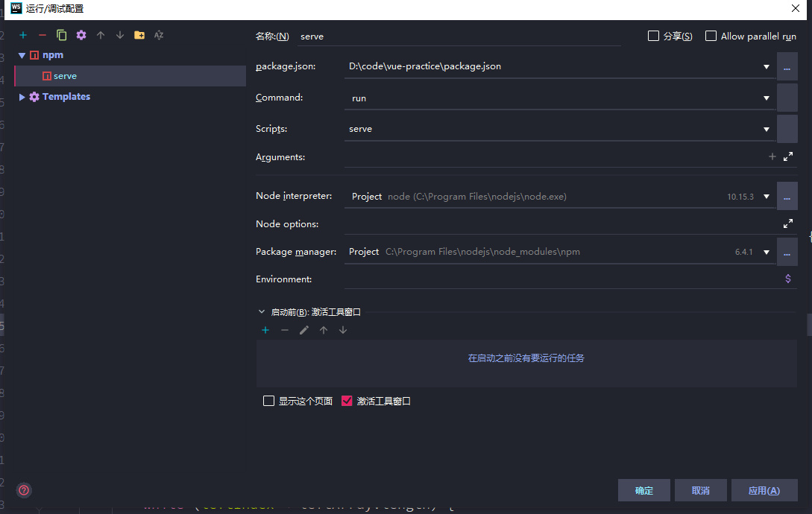
Task: Open the Command dropdown
Action: [x=767, y=97]
